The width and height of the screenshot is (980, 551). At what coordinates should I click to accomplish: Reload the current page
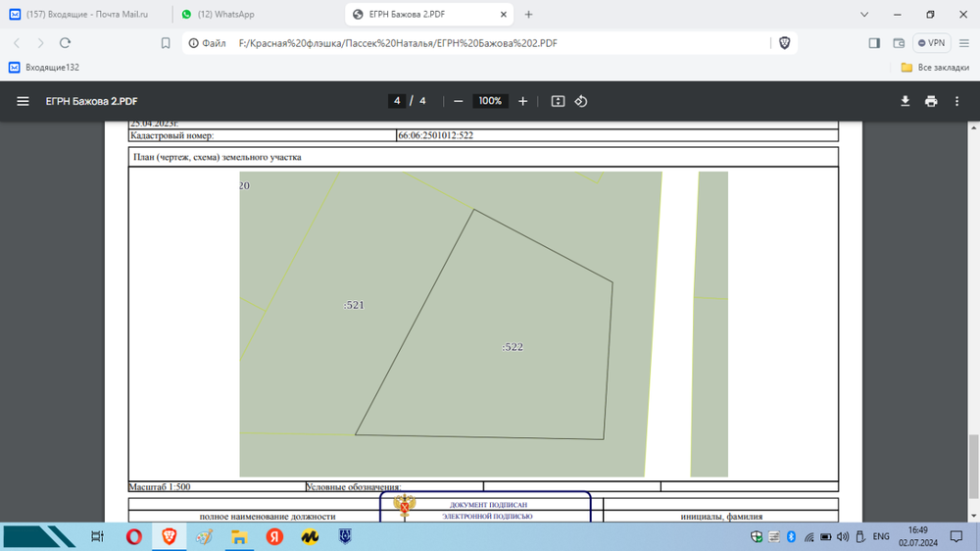(65, 43)
